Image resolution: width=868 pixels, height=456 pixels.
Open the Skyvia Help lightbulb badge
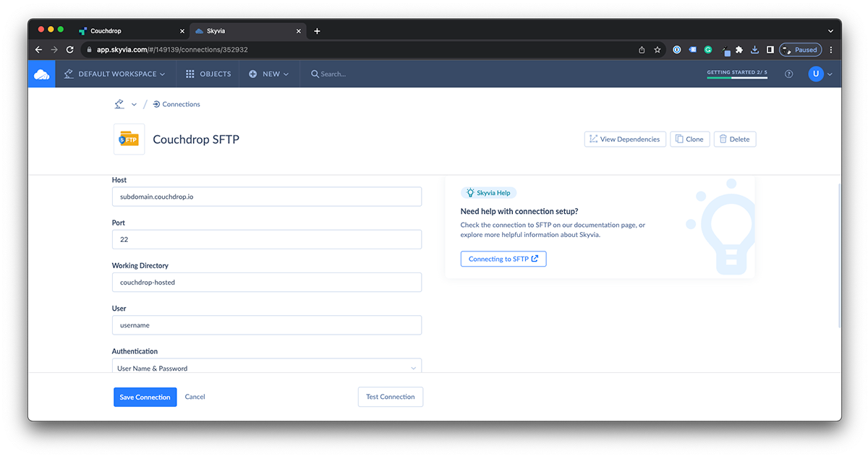488,192
